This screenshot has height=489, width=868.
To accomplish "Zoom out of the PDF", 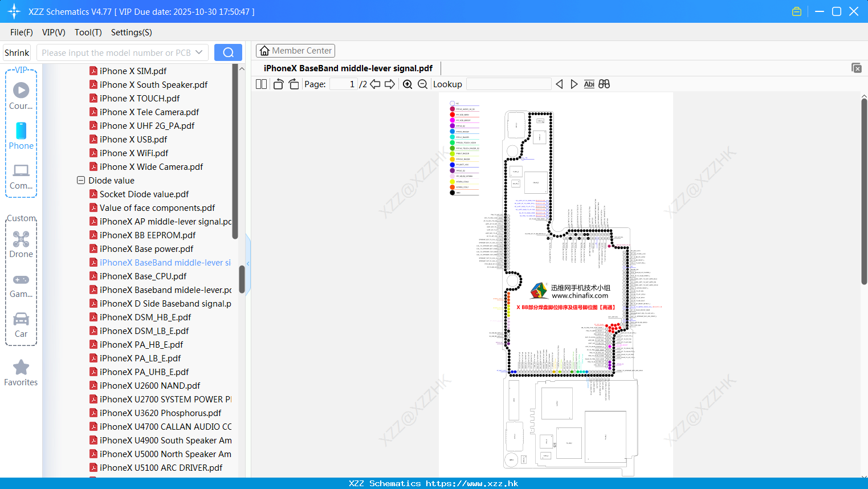I will click(x=422, y=84).
